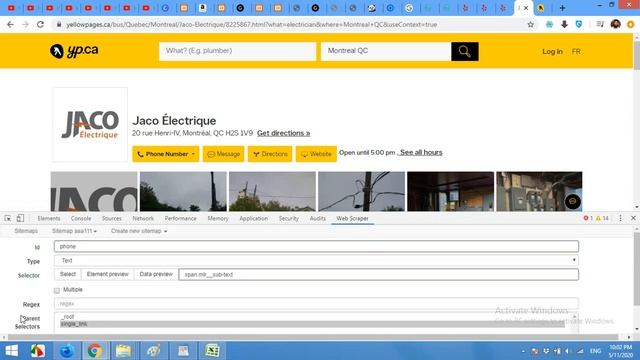
Task: Expand the Phone Number dropdown button
Action: tap(166, 154)
